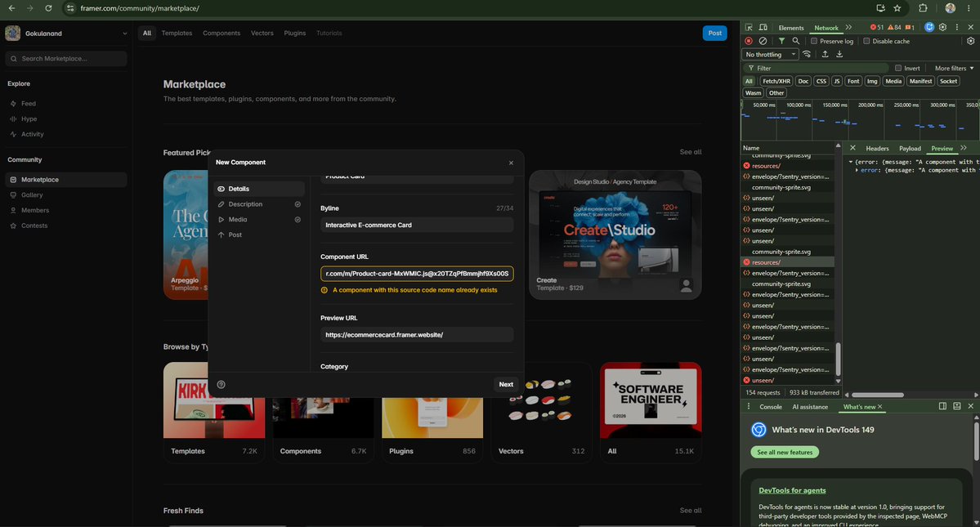Click See all beside Fresh Finds
The height and width of the screenshot is (527, 980).
[x=691, y=511]
